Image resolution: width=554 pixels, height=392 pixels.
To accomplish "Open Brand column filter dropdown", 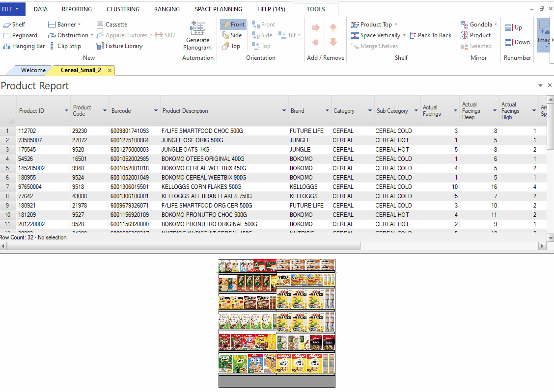I will tap(327, 111).
